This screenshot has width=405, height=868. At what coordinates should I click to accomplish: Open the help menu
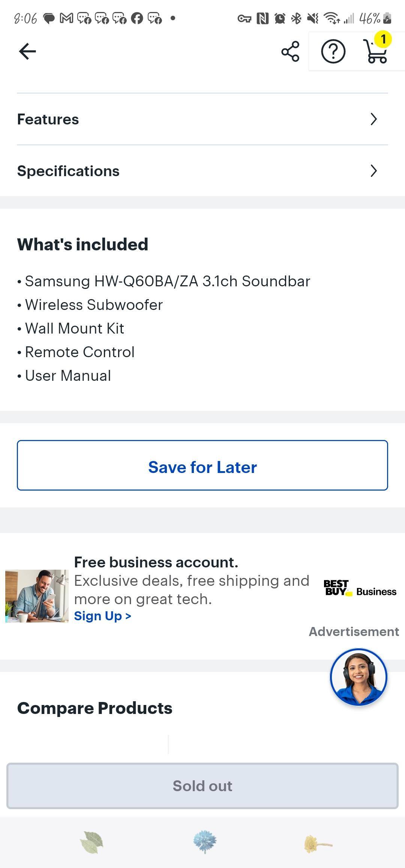click(x=333, y=52)
